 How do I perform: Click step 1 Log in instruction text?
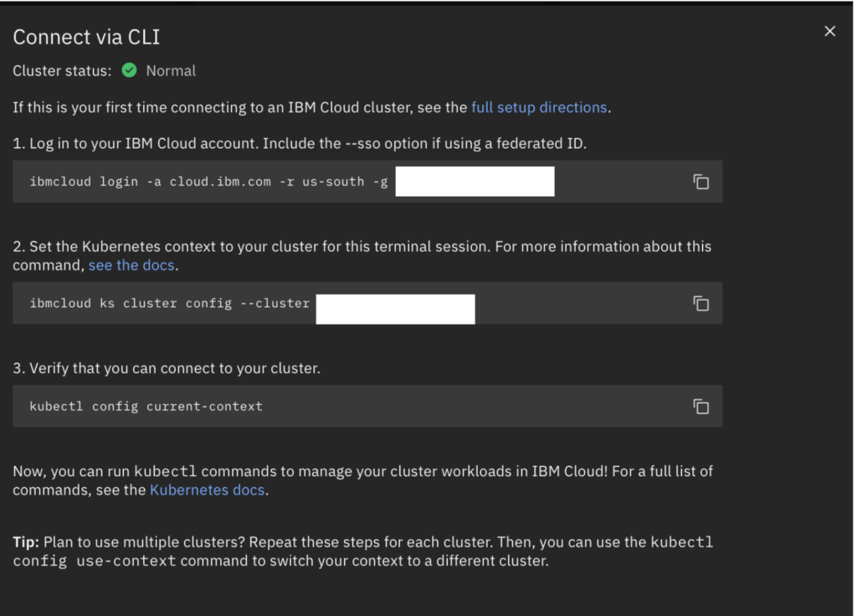click(300, 143)
